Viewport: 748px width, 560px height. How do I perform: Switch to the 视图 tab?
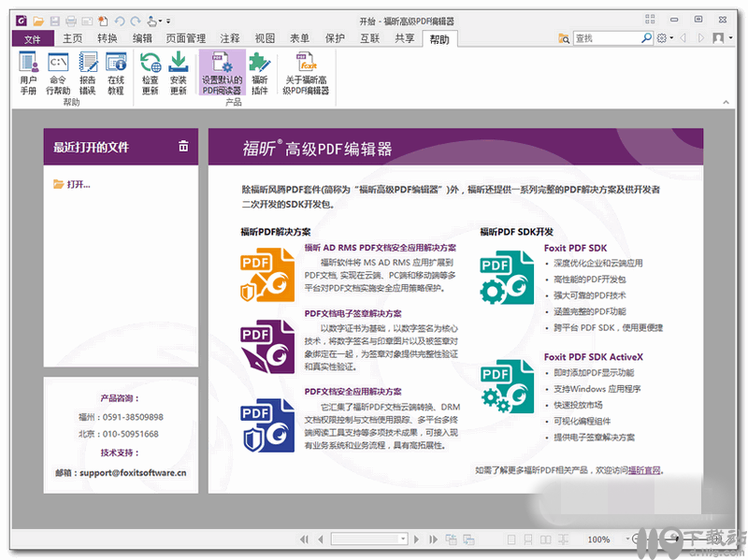tap(265, 38)
